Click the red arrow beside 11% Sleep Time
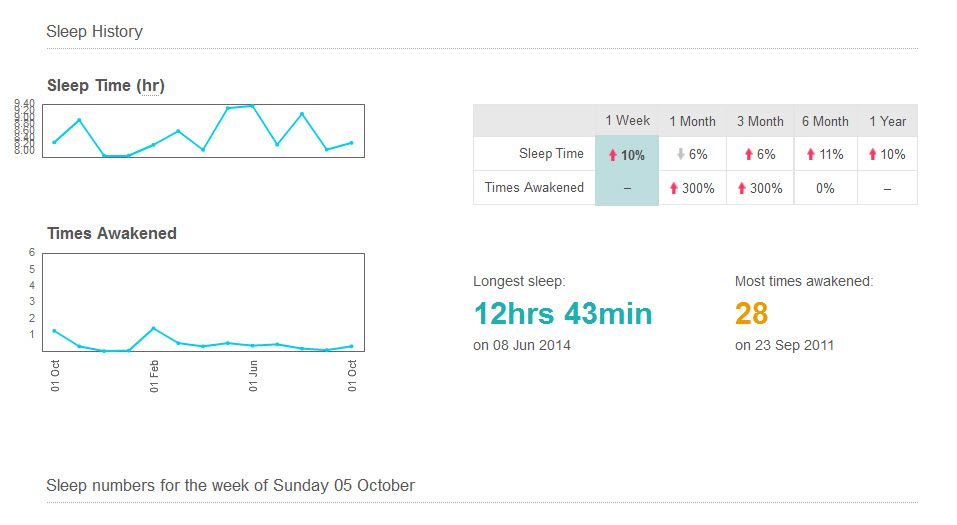The image size is (957, 525). 811,154
